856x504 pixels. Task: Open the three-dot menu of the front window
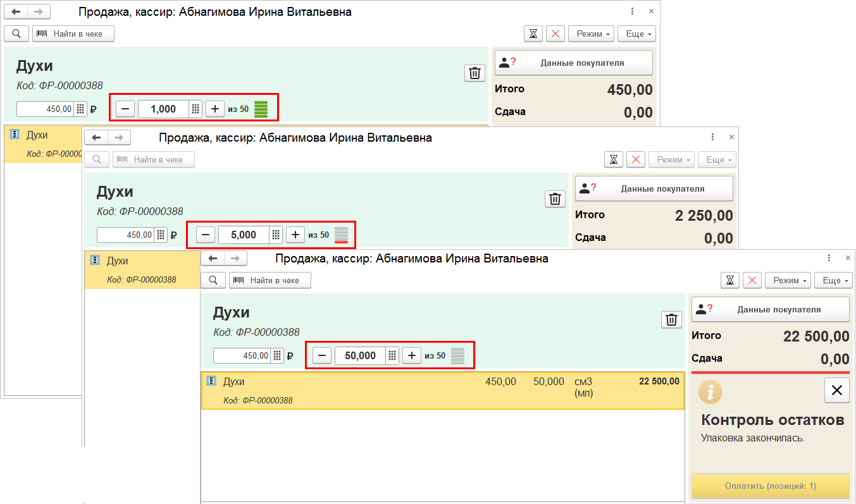829,258
